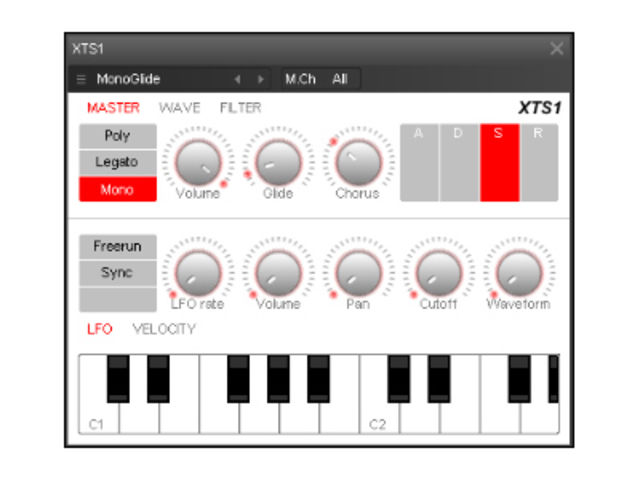Screen dimensions: 640x480
Task: Switch to the MASTER tab
Action: tap(113, 108)
